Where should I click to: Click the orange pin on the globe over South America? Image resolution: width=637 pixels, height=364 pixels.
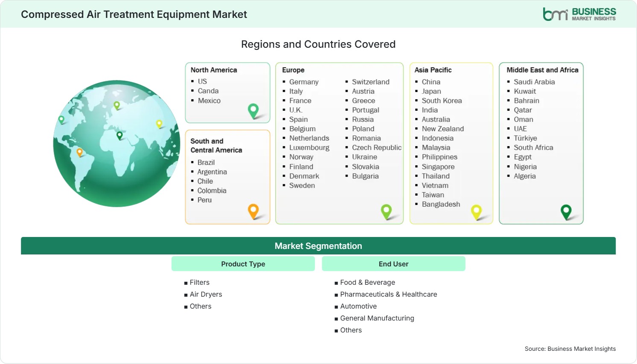(x=79, y=152)
